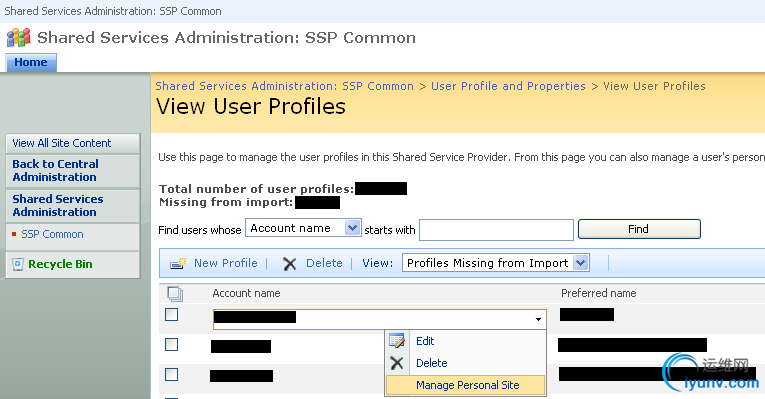The height and width of the screenshot is (399, 765).
Task: Click the starts with search text field
Action: point(496,230)
